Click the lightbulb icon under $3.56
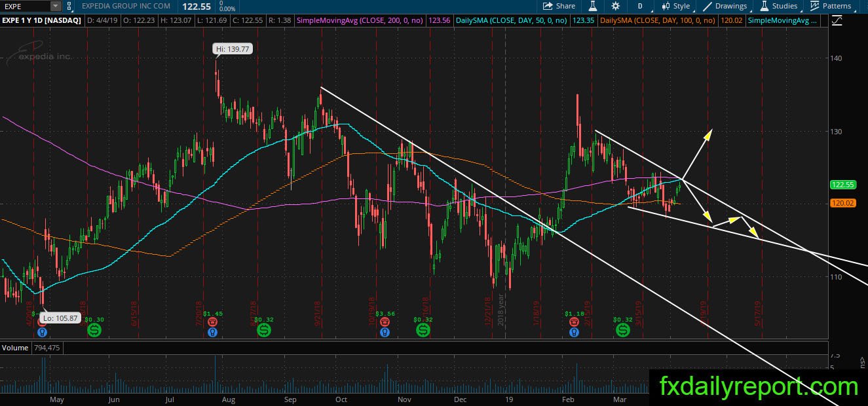 coord(386,333)
